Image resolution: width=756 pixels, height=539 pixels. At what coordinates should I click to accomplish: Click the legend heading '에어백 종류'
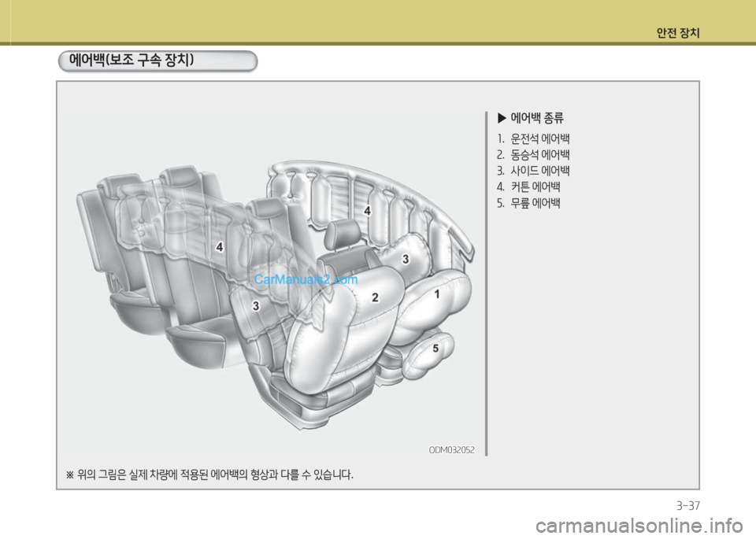coord(536,118)
